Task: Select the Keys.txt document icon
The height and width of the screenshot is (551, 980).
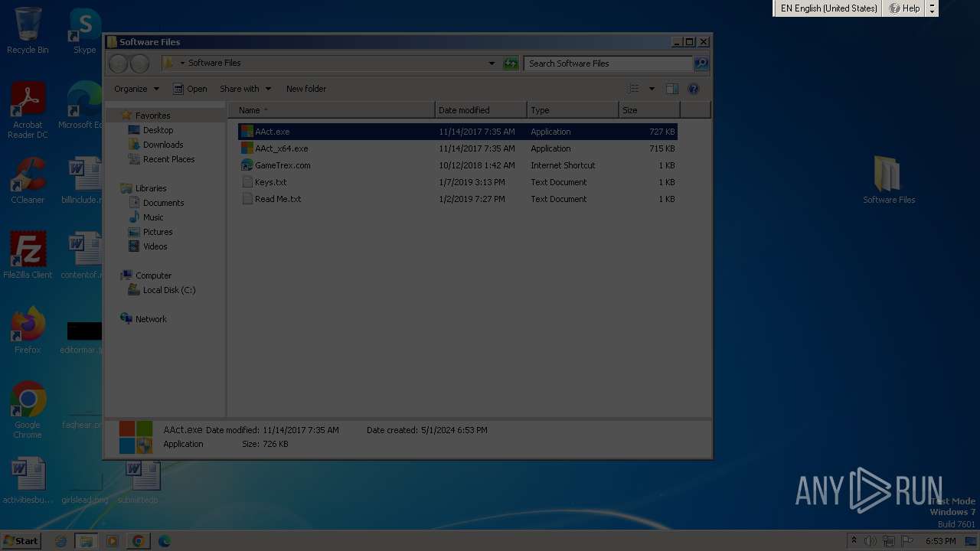Action: point(247,182)
